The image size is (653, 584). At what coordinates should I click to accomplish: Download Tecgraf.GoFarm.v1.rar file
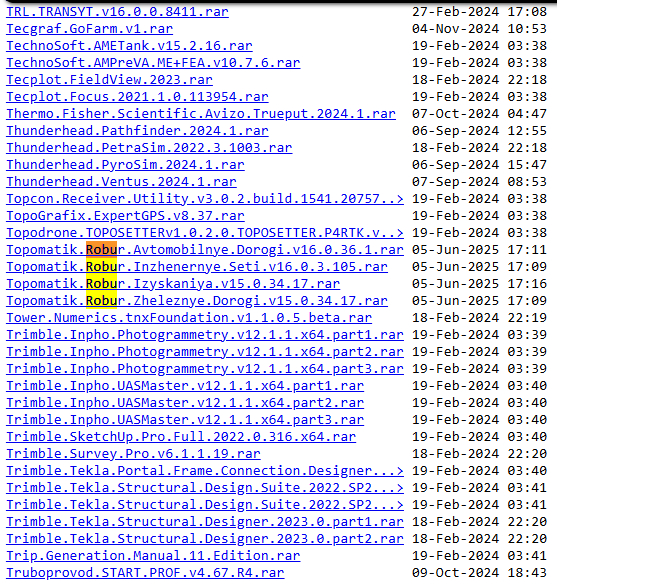pyautogui.click(x=89, y=29)
